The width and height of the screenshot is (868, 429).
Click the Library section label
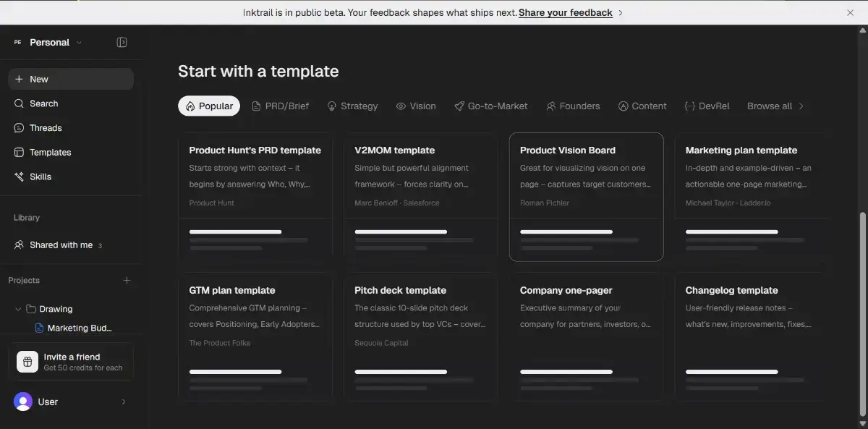pyautogui.click(x=27, y=218)
